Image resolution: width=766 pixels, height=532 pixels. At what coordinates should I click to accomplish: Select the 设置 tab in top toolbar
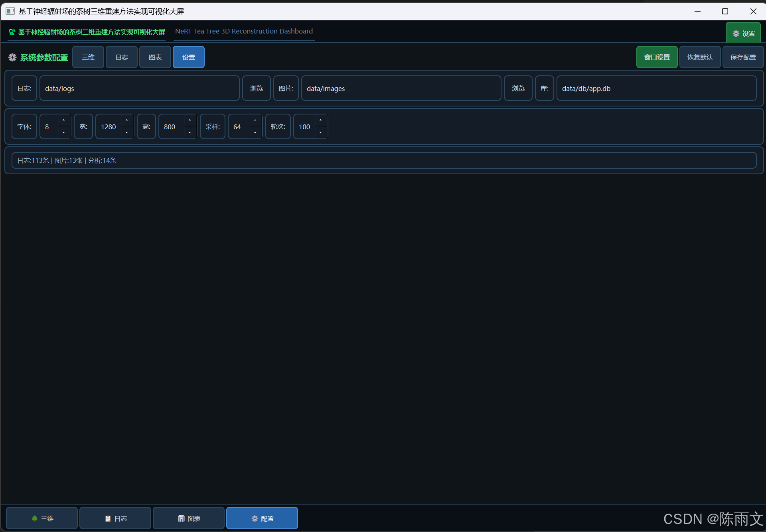189,57
